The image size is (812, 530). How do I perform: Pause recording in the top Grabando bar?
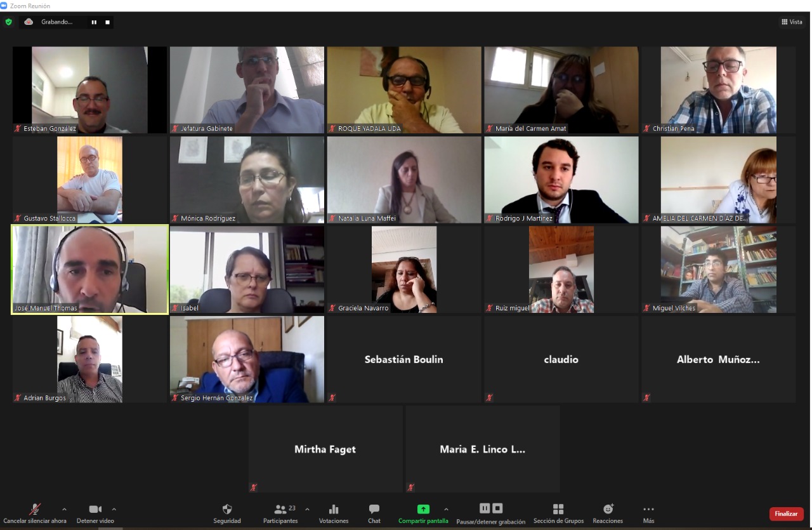coord(94,22)
